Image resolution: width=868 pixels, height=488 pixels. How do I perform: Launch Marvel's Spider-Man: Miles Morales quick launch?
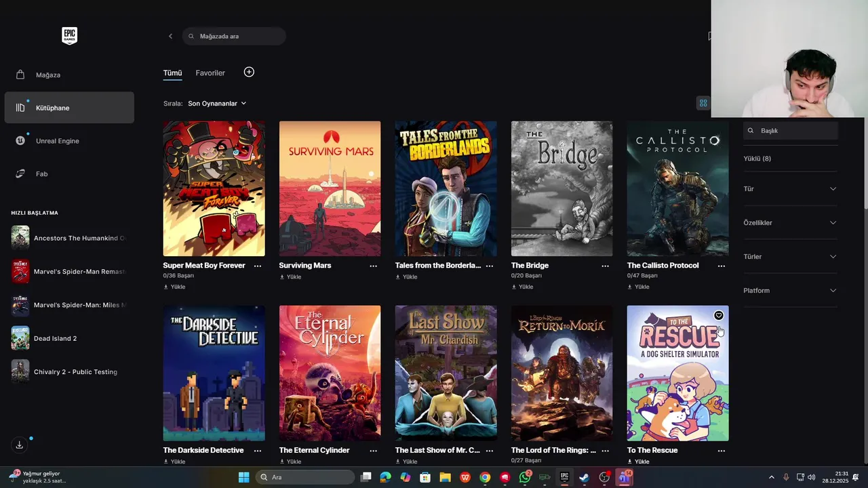point(69,305)
